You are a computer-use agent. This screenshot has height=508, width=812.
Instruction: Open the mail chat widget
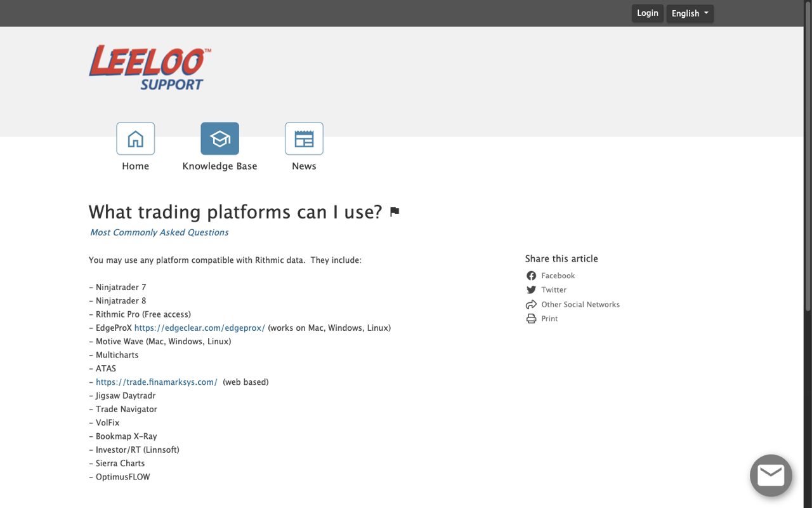pyautogui.click(x=771, y=475)
